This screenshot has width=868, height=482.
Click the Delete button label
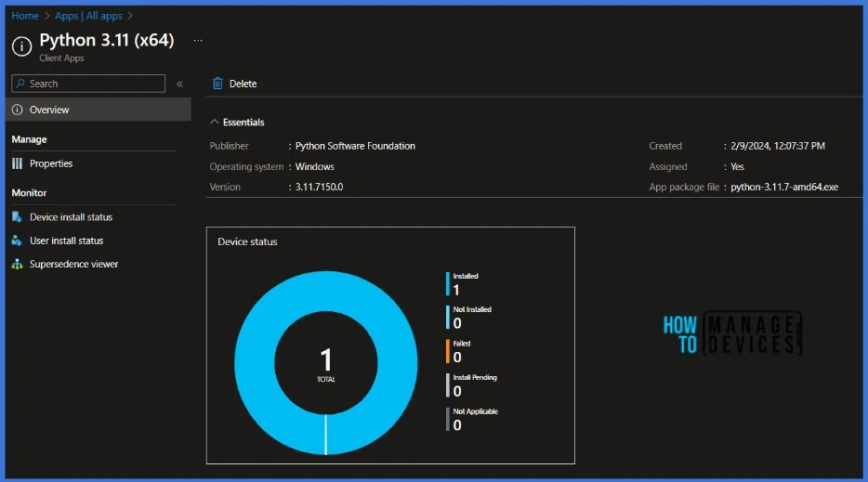243,84
